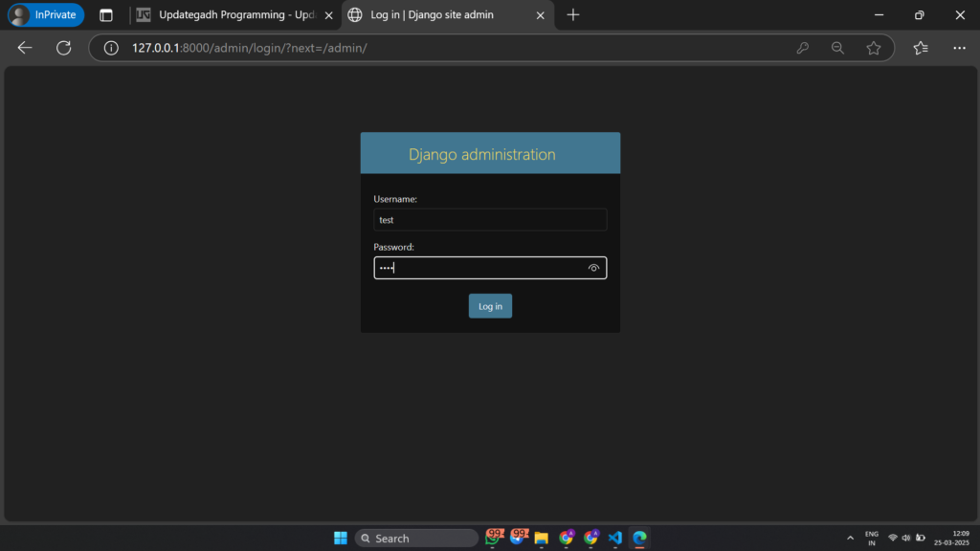The height and width of the screenshot is (551, 980).
Task: View site information icon in address bar
Action: click(x=111, y=48)
